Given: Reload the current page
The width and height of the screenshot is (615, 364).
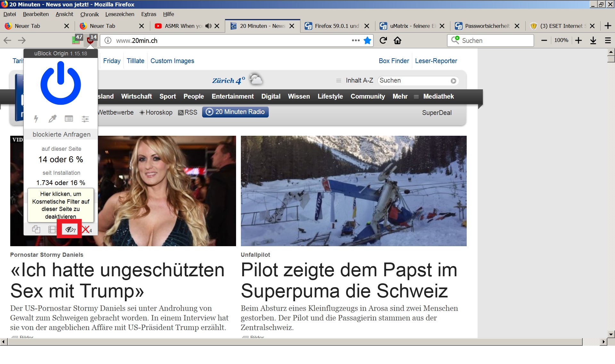Looking at the screenshot, I should (383, 40).
